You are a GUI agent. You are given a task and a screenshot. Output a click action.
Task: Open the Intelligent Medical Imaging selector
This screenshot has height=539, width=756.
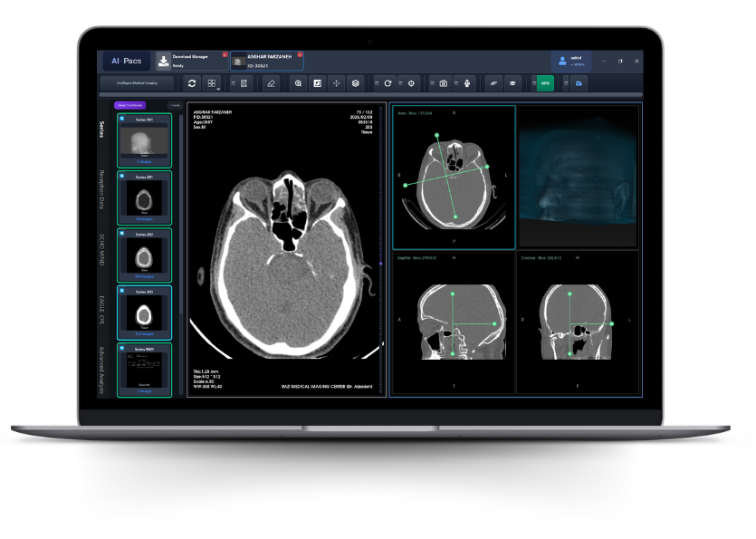(136, 82)
